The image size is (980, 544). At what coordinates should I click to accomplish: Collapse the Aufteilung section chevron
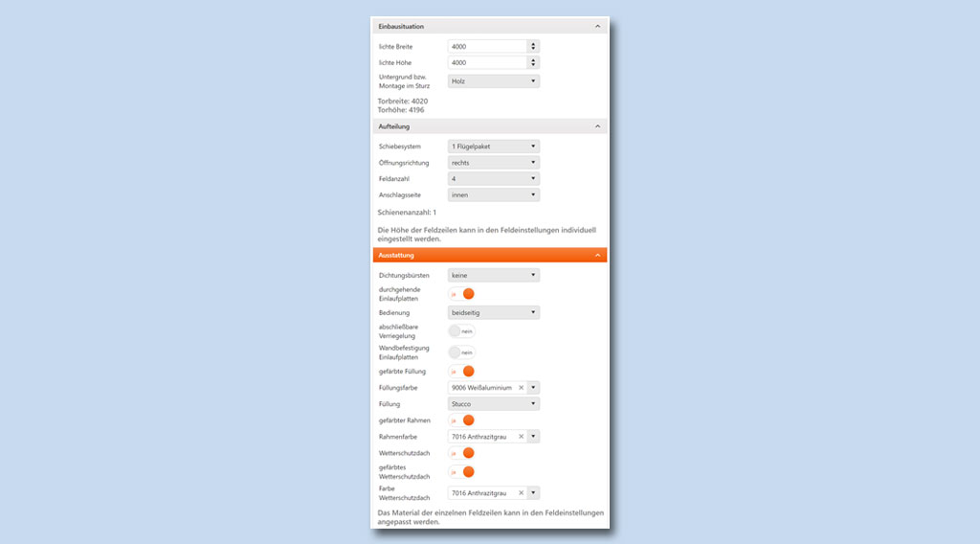(597, 126)
